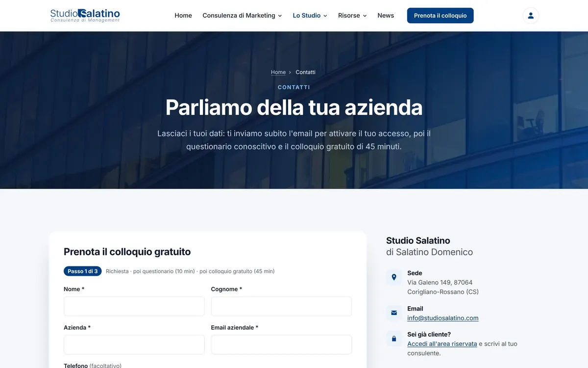Go to Home in the navigation bar
Screen dimensions: 588x368
[x=183, y=16]
